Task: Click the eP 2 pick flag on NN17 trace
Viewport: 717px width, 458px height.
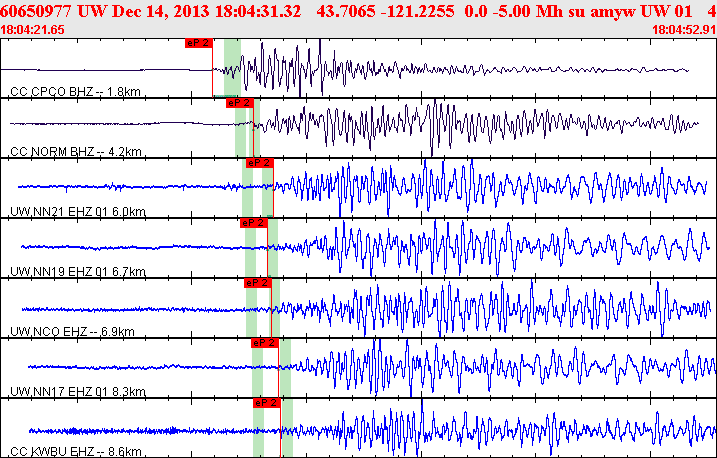Action: point(265,343)
